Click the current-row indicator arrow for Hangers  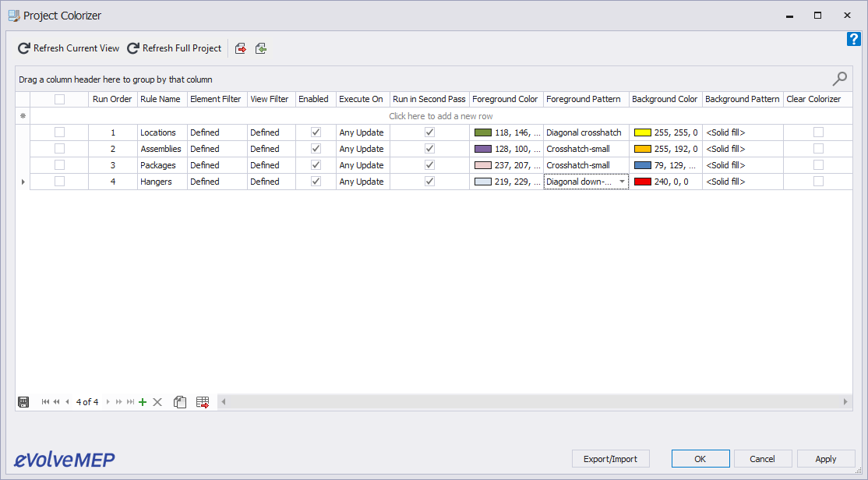[x=23, y=182]
